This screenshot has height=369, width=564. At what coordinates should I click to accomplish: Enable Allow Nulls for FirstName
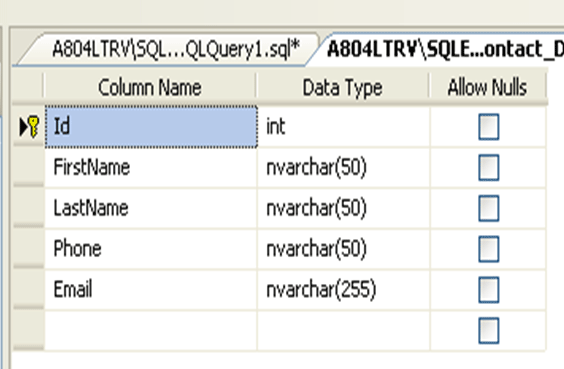pyautogui.click(x=488, y=167)
